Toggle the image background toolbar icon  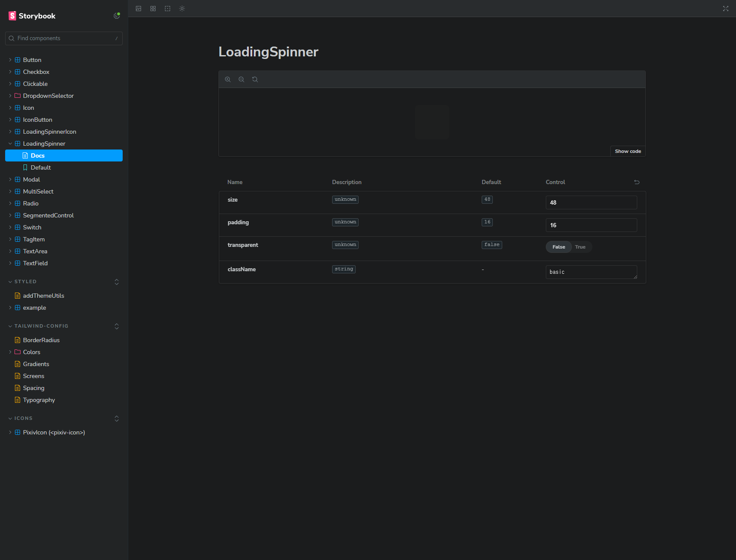pos(138,9)
